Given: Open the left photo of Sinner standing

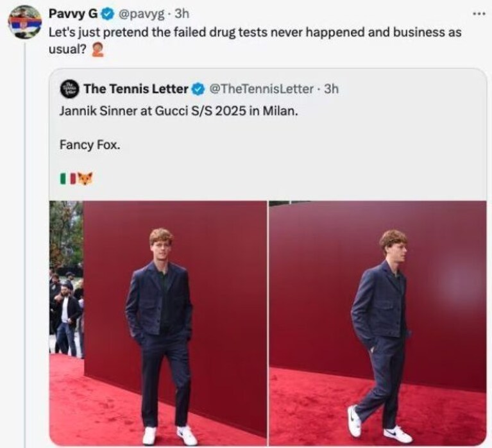Looking at the screenshot, I should (x=158, y=323).
